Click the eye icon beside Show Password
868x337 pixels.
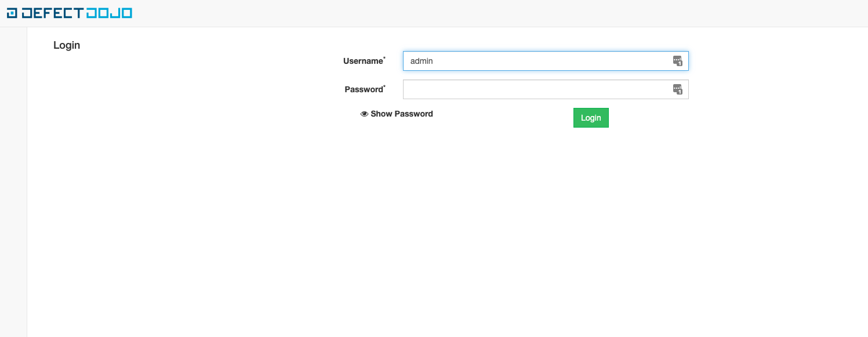(x=364, y=114)
